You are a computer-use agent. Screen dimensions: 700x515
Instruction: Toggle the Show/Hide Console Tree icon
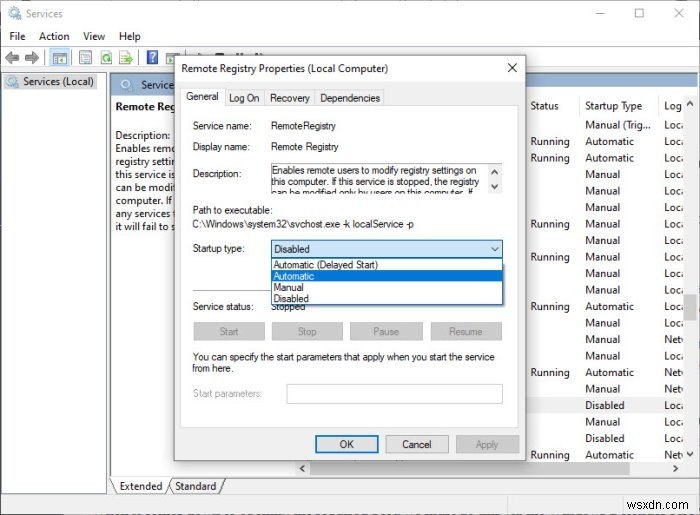[x=60, y=58]
